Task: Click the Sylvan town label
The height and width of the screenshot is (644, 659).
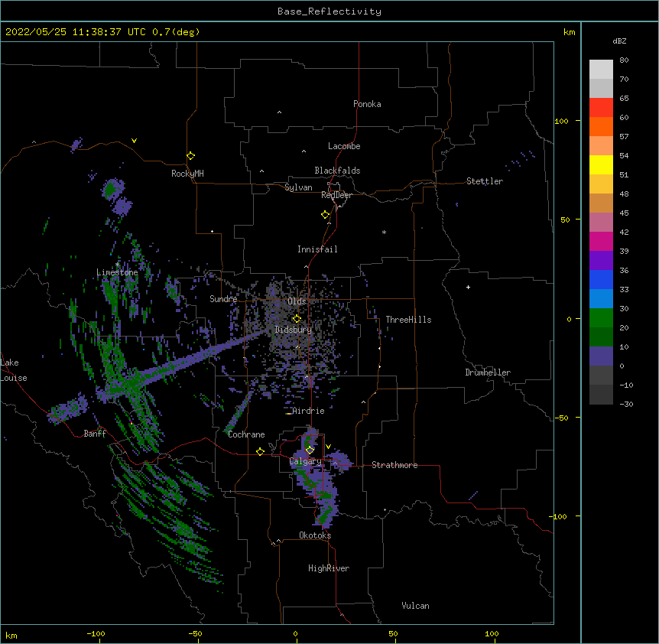Action: coord(298,187)
